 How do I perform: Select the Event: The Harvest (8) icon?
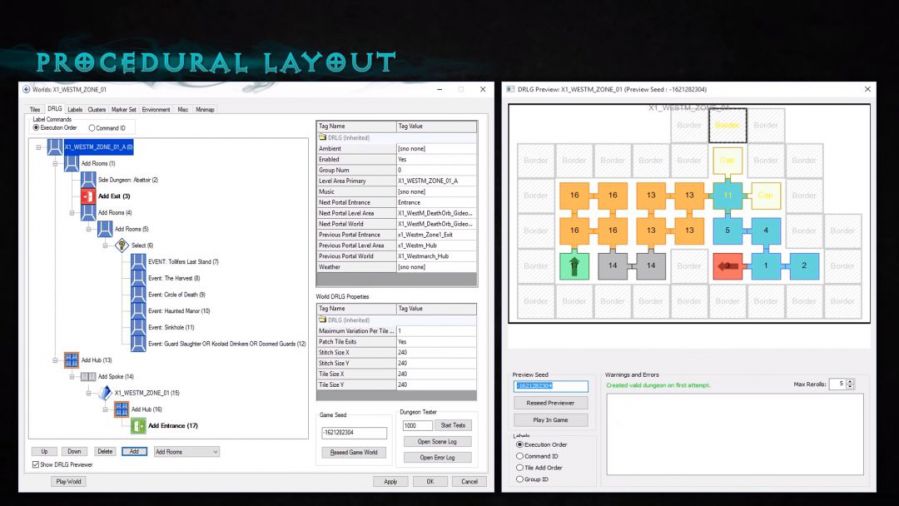point(138,278)
